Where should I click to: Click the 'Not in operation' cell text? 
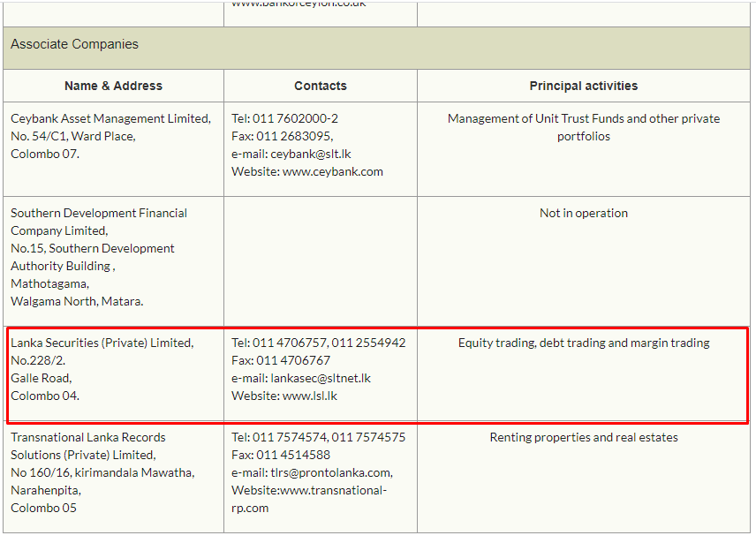click(x=583, y=213)
